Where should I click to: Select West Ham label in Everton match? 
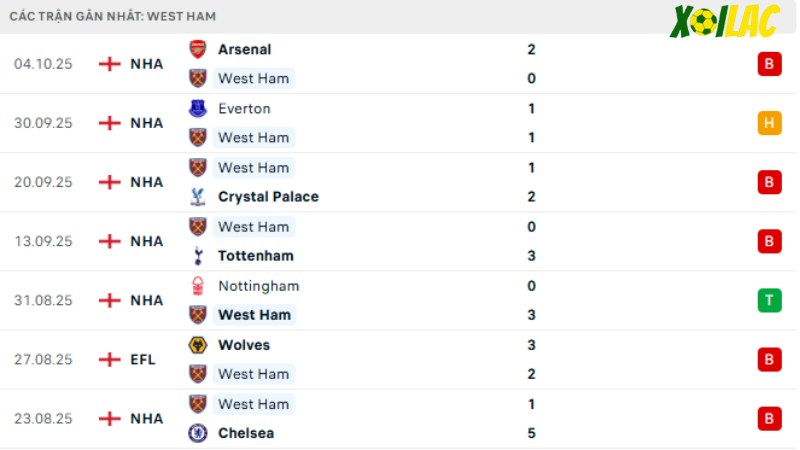(254, 138)
